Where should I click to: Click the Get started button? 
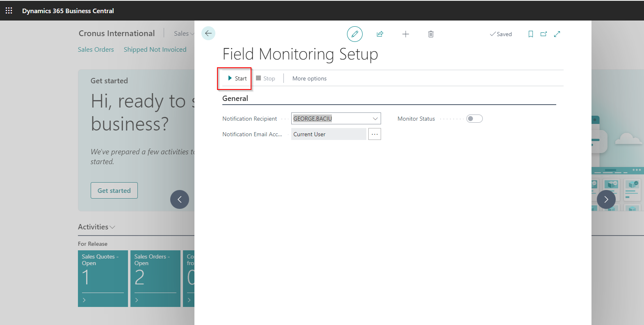pyautogui.click(x=114, y=190)
